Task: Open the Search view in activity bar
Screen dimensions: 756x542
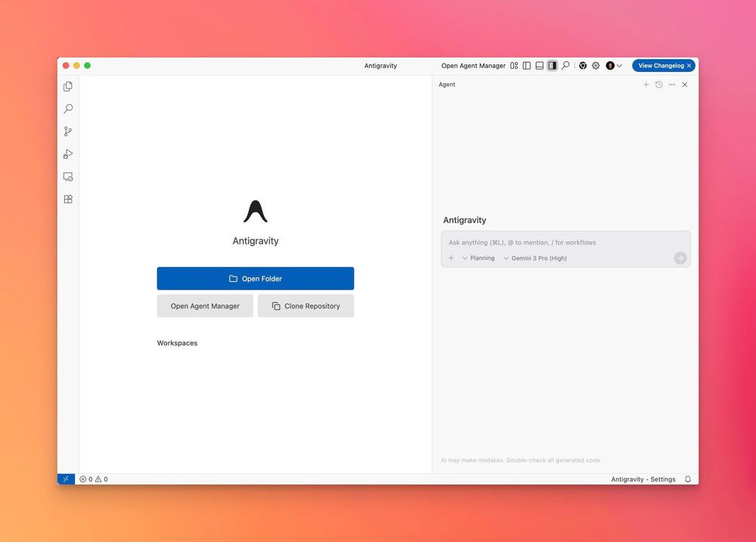Action: [68, 109]
